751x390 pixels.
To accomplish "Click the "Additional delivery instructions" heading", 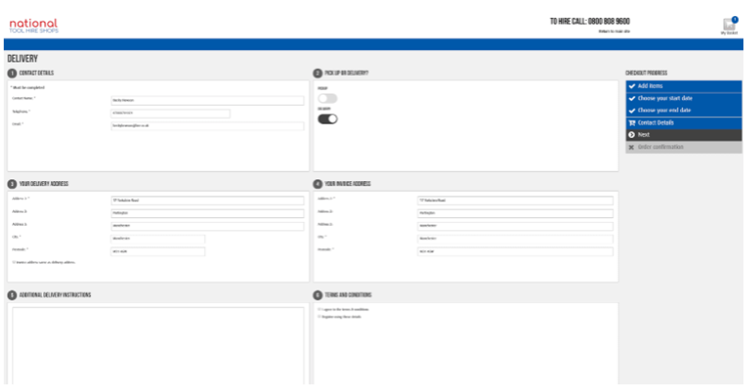I will coord(55,295).
